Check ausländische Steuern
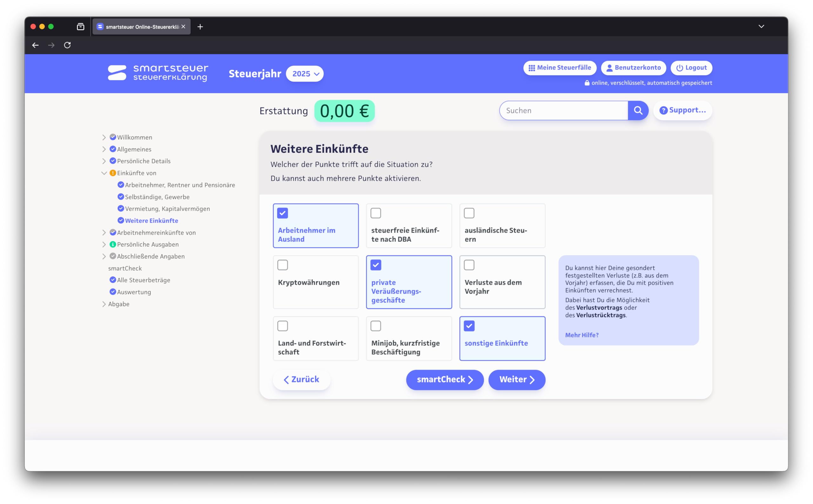Screen dimensions: 813x504 (469, 213)
